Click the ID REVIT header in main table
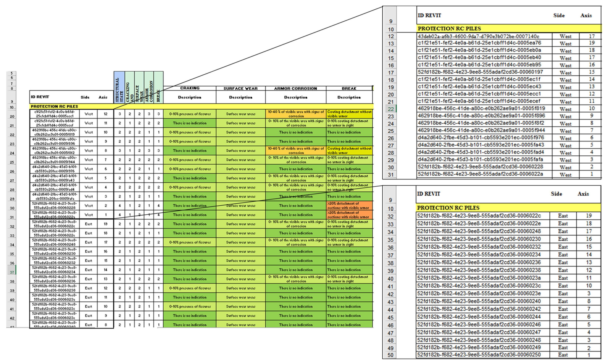This screenshot has height=364, width=606. pyautogui.click(x=40, y=97)
